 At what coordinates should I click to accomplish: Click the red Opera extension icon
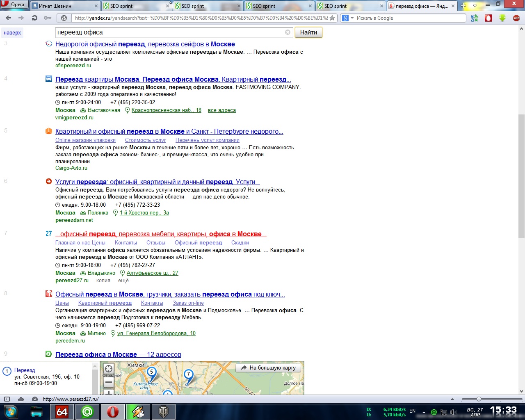488,18
